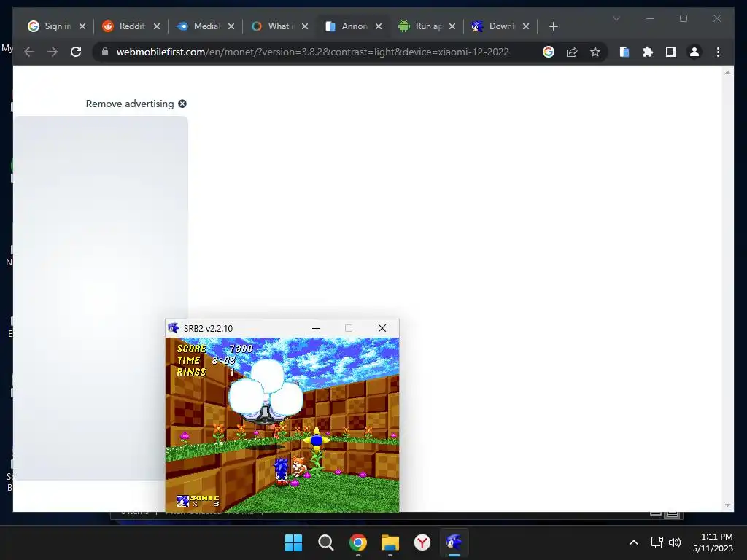Image resolution: width=747 pixels, height=560 pixels.
Task: Minimize the SRB2 game window
Action: point(315,328)
